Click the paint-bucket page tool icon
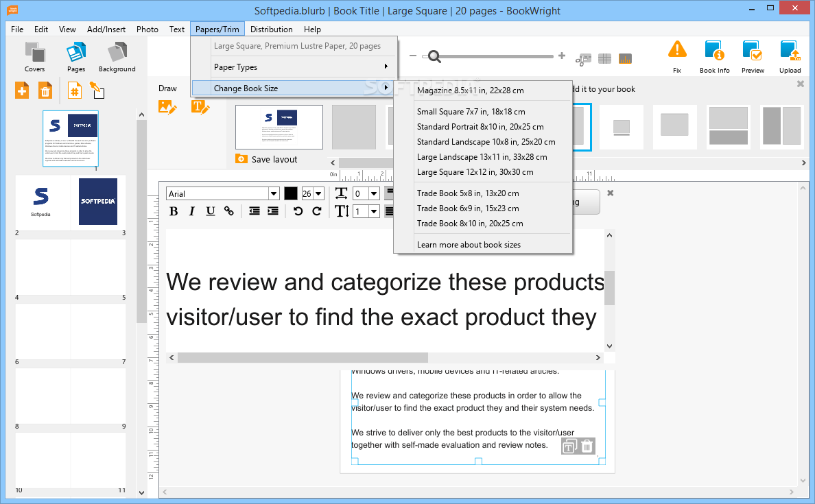 (x=97, y=91)
